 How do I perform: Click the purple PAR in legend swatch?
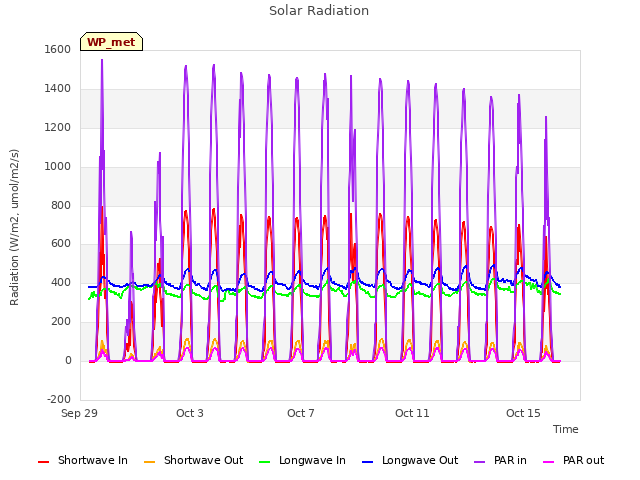click(480, 462)
